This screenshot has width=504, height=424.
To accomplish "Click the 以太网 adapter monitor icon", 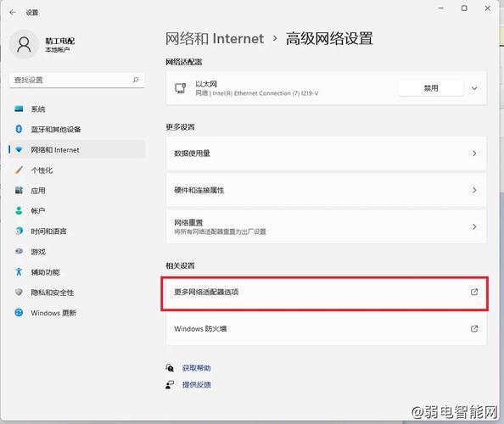I will click(x=181, y=88).
